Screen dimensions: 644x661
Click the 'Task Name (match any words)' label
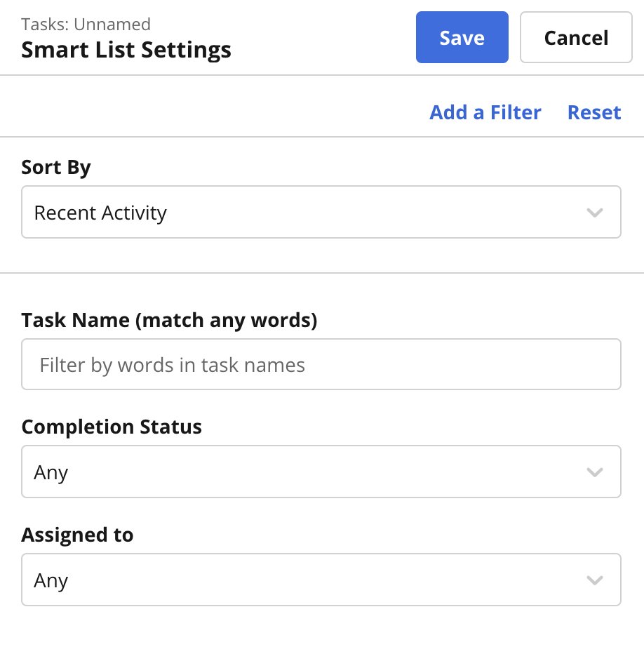click(170, 321)
